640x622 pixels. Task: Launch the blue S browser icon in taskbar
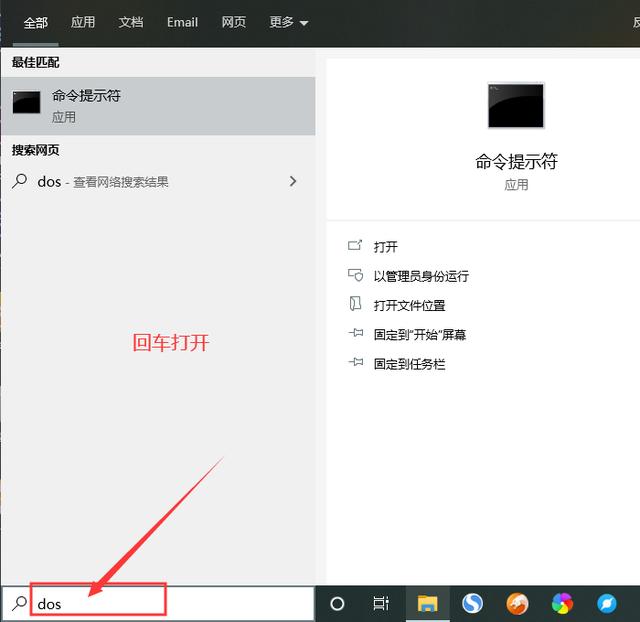click(472, 604)
